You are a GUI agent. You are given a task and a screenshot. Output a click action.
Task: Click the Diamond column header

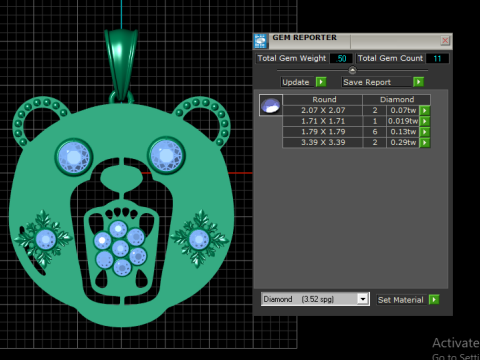click(x=397, y=99)
